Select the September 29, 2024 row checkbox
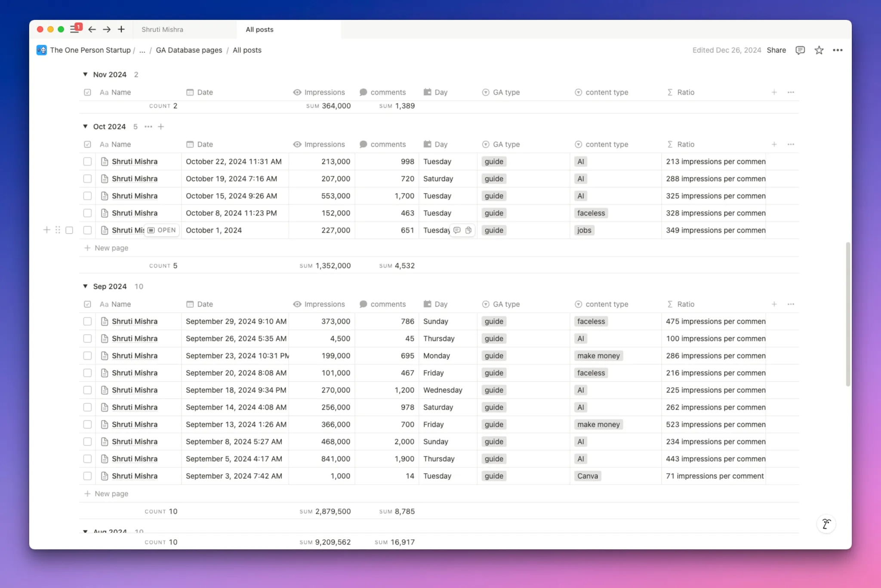The image size is (881, 588). (87, 321)
